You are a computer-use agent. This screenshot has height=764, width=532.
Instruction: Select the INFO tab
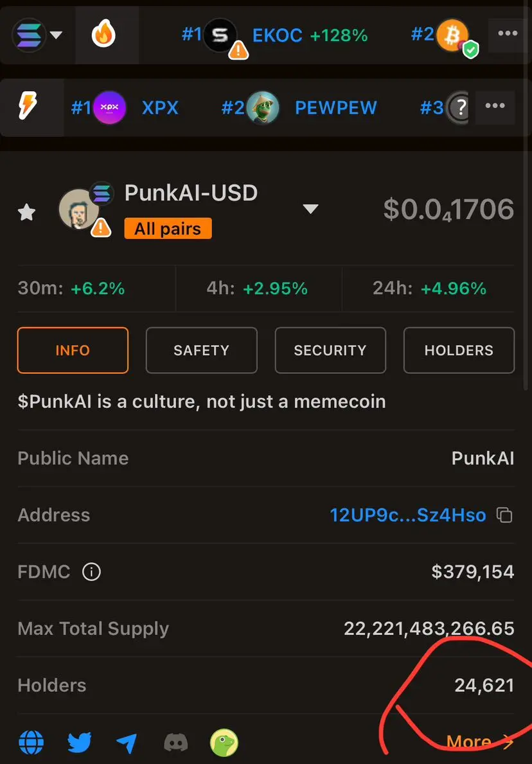(x=73, y=350)
